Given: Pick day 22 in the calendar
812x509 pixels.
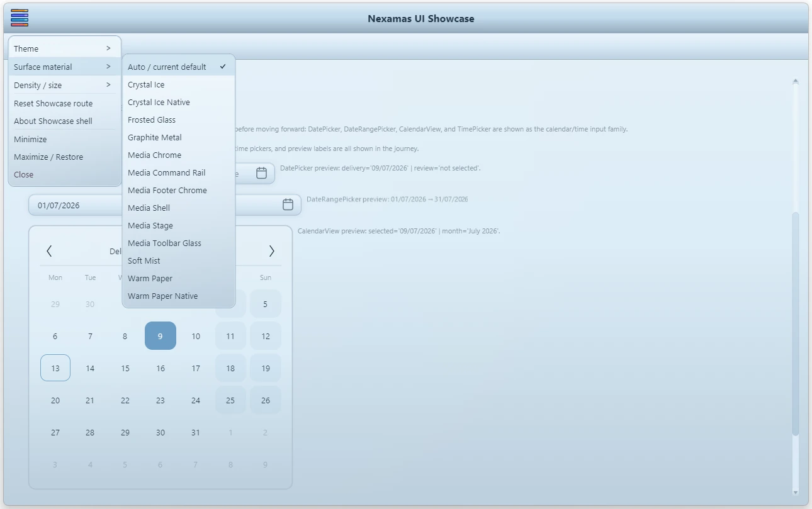Looking at the screenshot, I should point(125,400).
